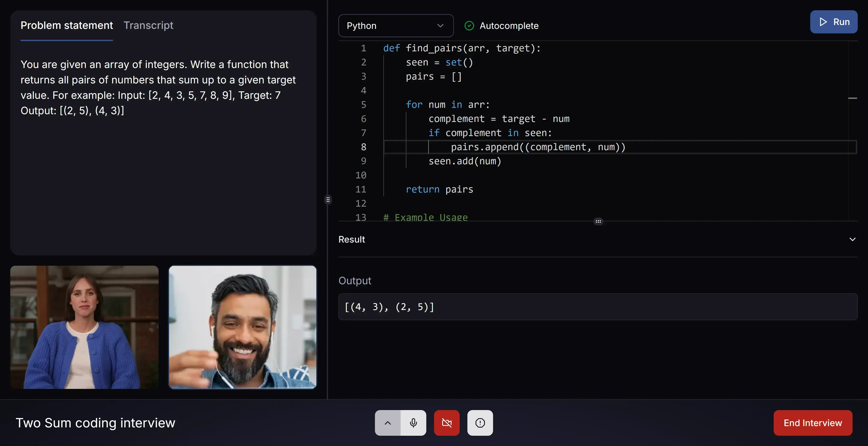868x446 pixels.
Task: Switch to the Transcript tab
Action: click(x=148, y=25)
